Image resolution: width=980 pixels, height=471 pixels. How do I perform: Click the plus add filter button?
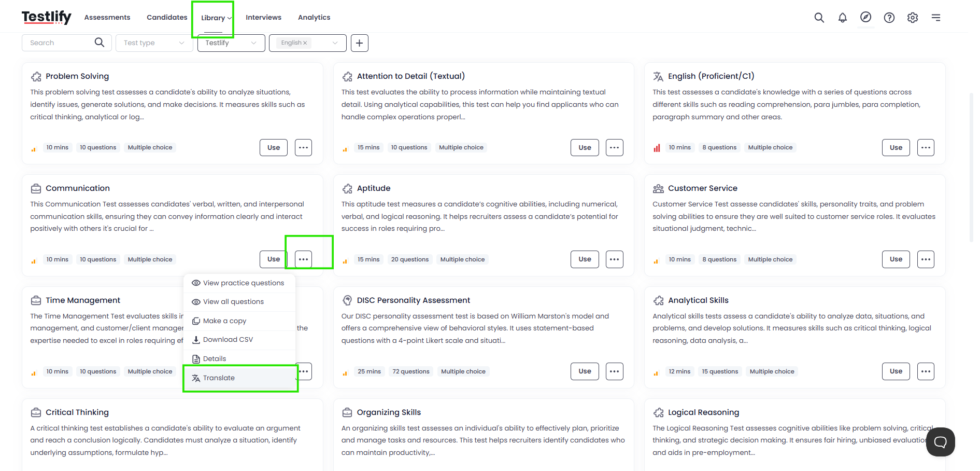(x=360, y=43)
